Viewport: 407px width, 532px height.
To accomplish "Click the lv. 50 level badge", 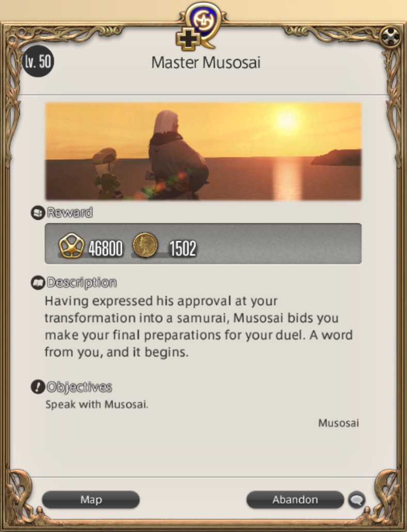I will pyautogui.click(x=38, y=62).
